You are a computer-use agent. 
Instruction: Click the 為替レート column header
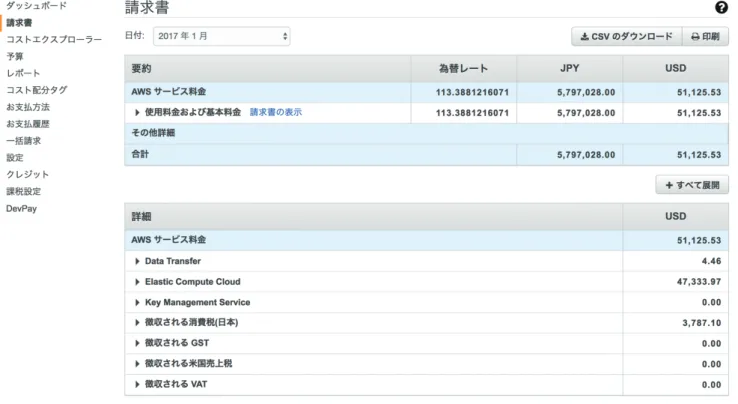click(463, 69)
